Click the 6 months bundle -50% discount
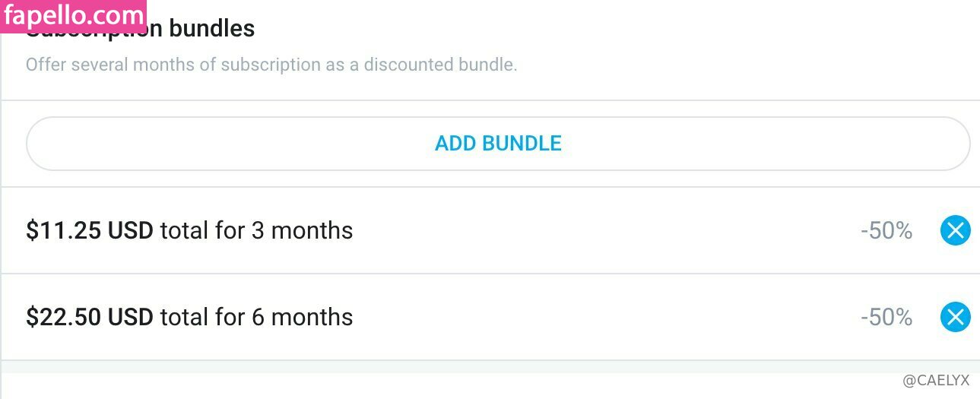 tap(886, 317)
